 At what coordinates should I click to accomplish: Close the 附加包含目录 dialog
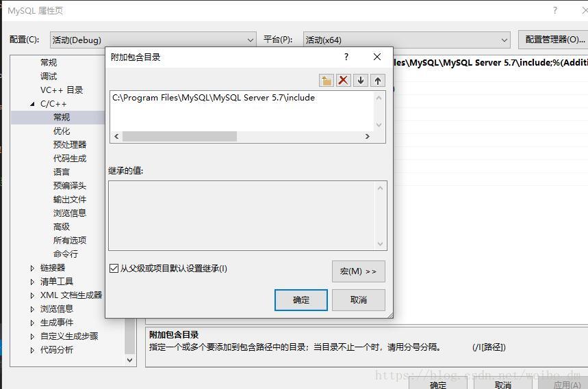tap(377, 57)
